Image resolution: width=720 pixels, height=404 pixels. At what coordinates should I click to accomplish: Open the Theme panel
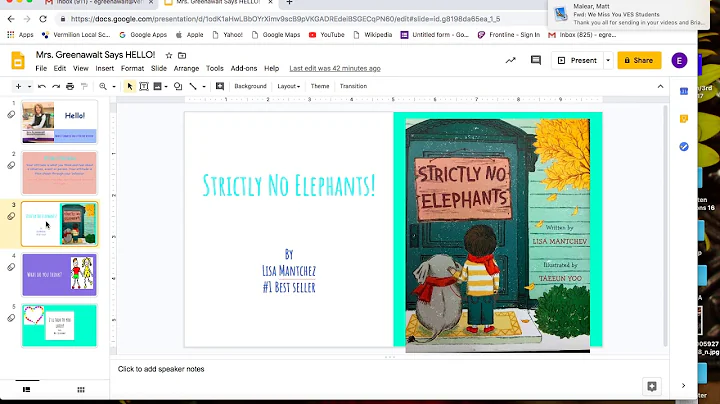click(x=320, y=86)
